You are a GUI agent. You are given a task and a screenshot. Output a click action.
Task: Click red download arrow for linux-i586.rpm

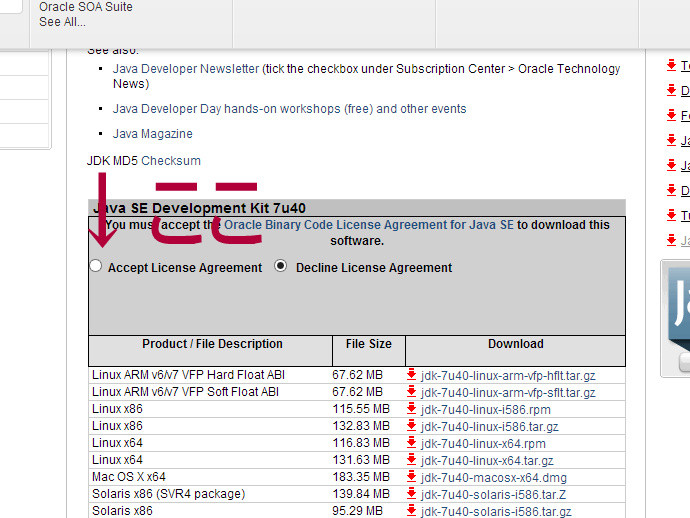411,408
